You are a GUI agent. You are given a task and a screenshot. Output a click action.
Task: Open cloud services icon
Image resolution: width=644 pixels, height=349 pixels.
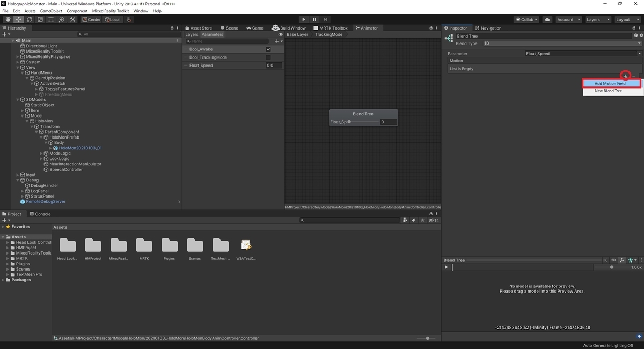547,20
